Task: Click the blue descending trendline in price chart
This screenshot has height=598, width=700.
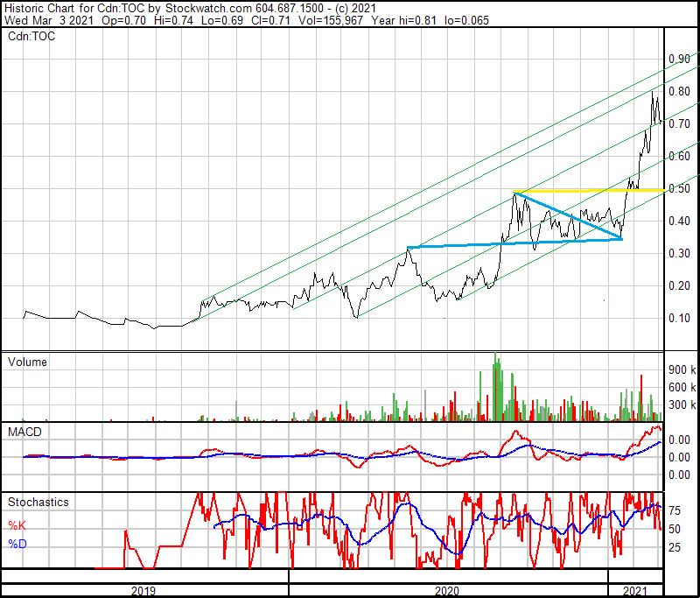Action: 568,215
